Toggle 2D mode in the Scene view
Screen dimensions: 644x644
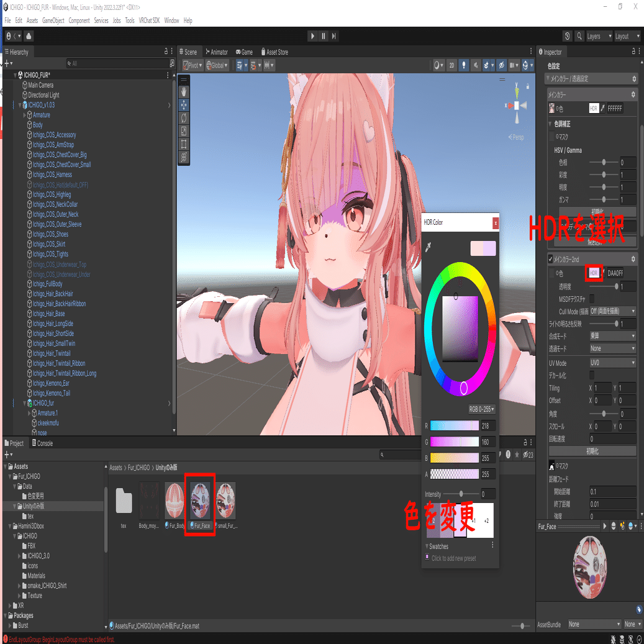tap(451, 65)
